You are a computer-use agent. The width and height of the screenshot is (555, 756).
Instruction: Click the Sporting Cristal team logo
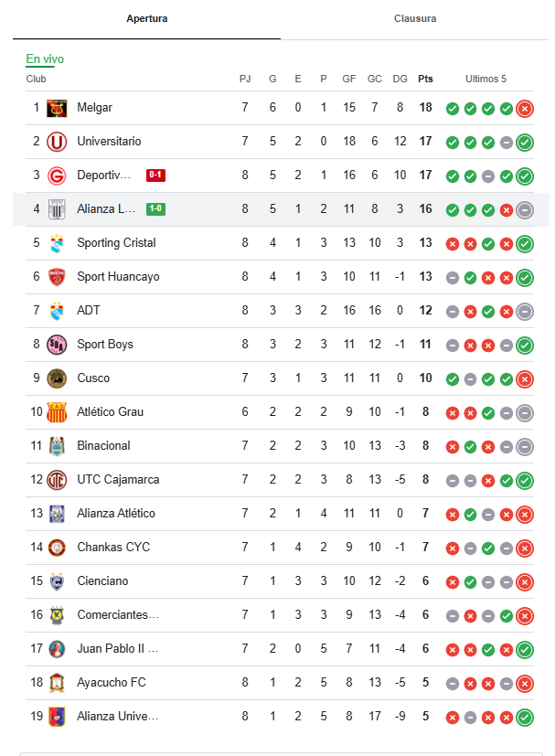pos(57,243)
